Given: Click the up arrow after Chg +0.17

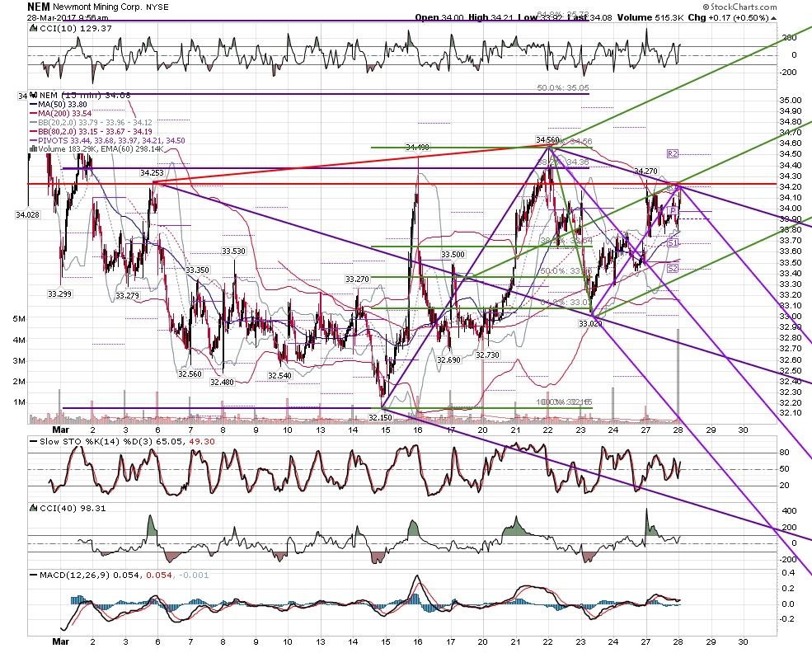Looking at the screenshot, I should point(774,18).
